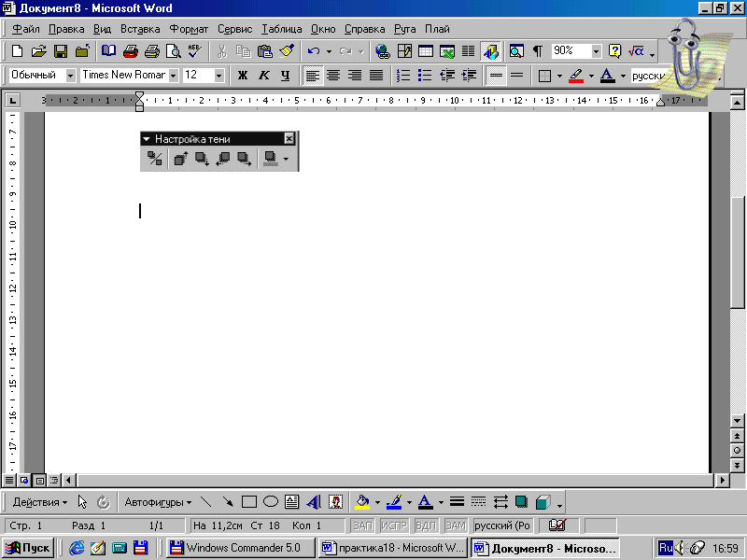Toggle bold (Ж) formatting
This screenshot has height=560, width=747.
click(x=243, y=76)
